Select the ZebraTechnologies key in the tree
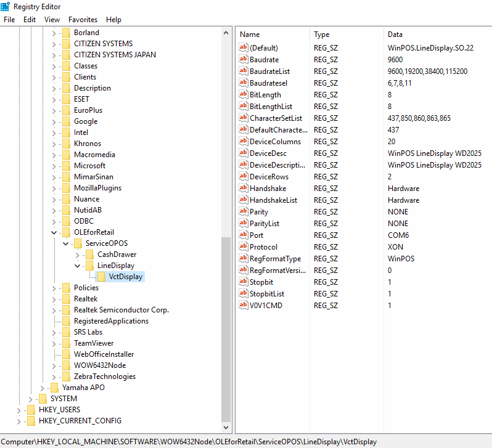492x448 pixels. (x=104, y=377)
